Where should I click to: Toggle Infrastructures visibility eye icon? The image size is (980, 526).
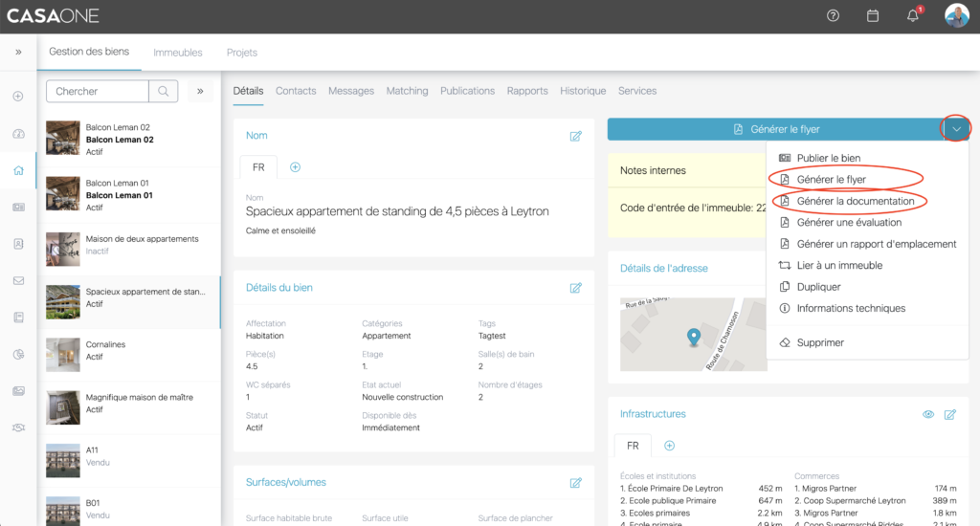tap(927, 414)
